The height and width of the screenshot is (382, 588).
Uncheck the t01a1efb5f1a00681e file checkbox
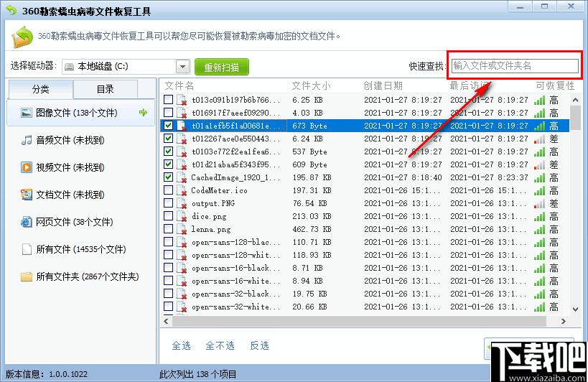pos(169,125)
